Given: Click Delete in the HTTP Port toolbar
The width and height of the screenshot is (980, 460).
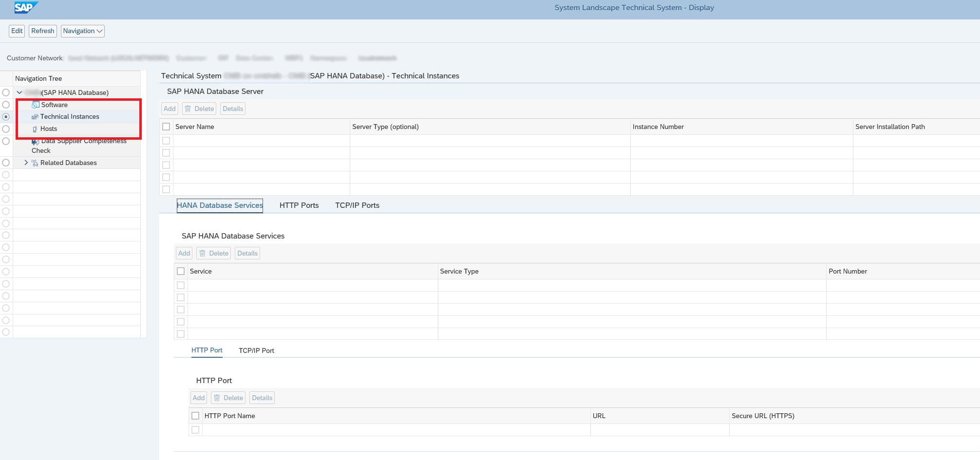Looking at the screenshot, I should (228, 398).
